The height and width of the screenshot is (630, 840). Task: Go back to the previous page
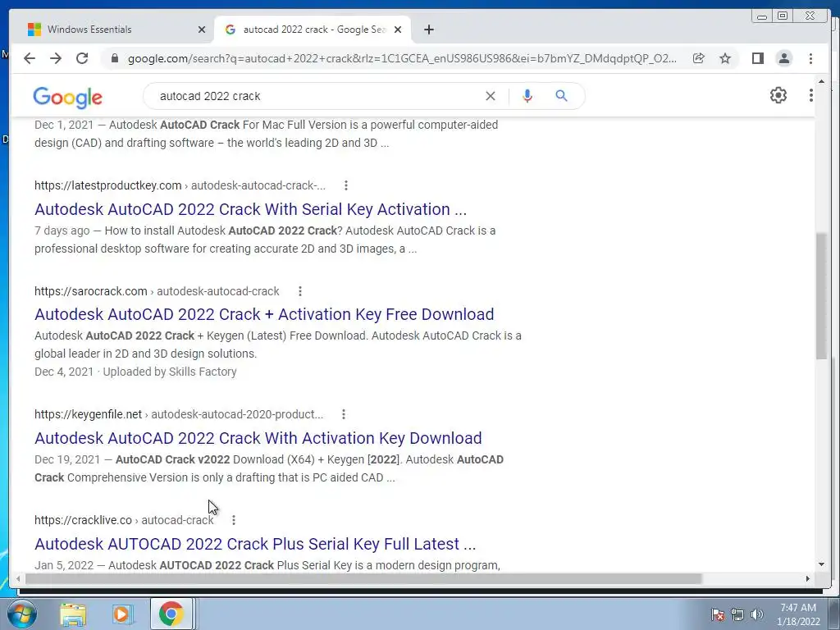(x=30, y=58)
